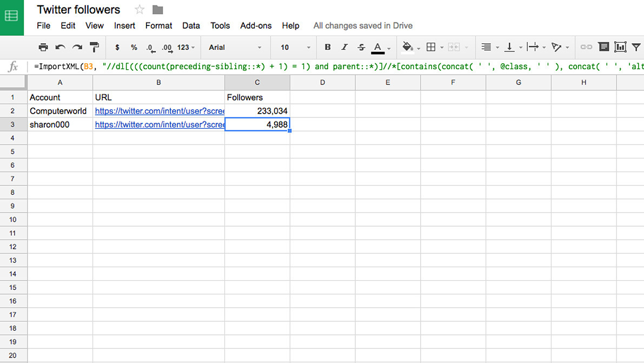Apply strikethrough formatting
The width and height of the screenshot is (644, 363).
coord(360,48)
